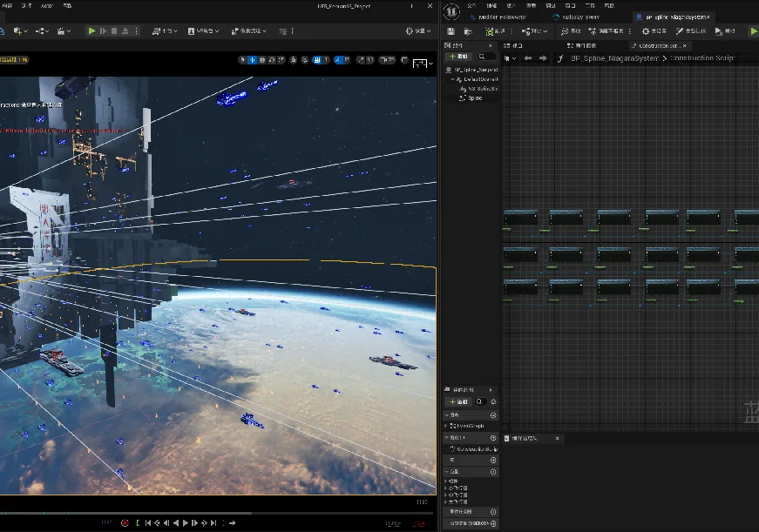This screenshot has height=532, width=759.
Task: Click the Components panel search field
Action: [487, 57]
